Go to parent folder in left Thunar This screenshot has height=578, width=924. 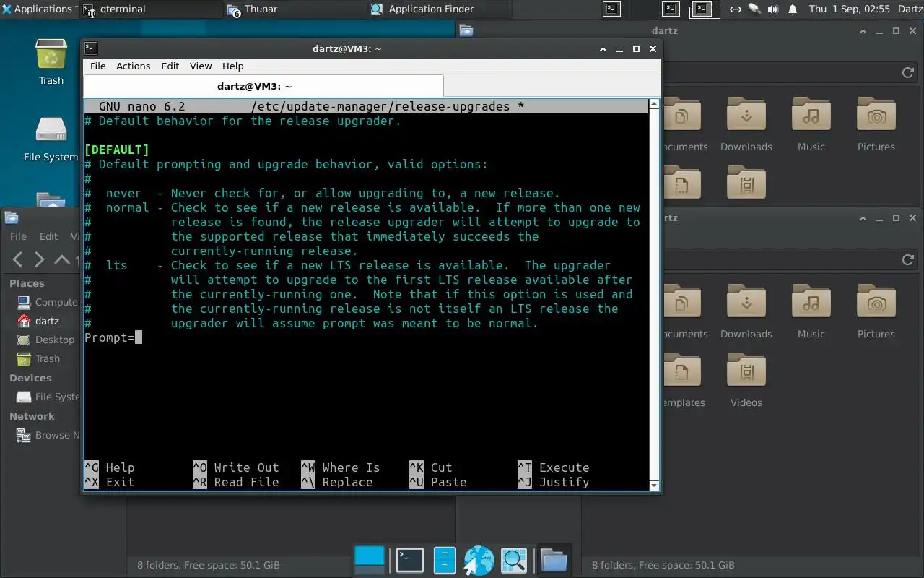coord(62,259)
